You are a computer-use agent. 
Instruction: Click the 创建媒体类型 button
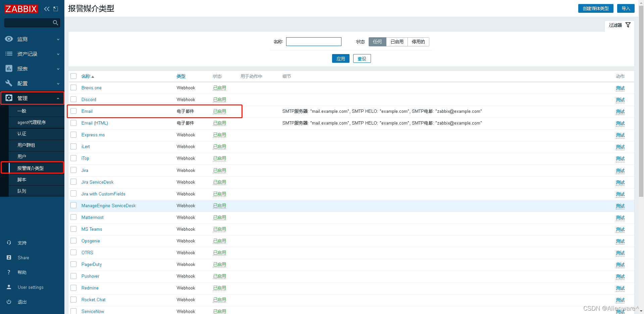click(x=596, y=8)
